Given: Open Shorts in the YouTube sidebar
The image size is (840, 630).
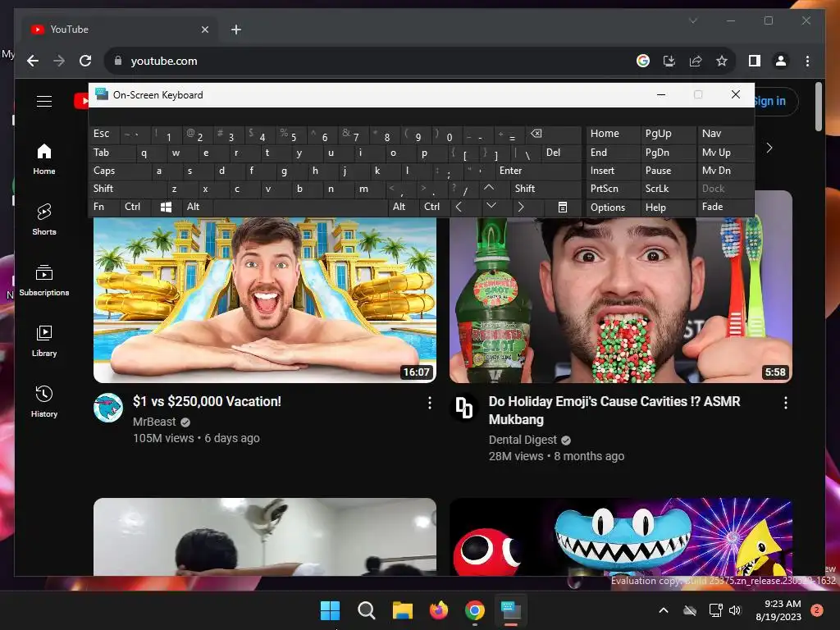Looking at the screenshot, I should 44,220.
